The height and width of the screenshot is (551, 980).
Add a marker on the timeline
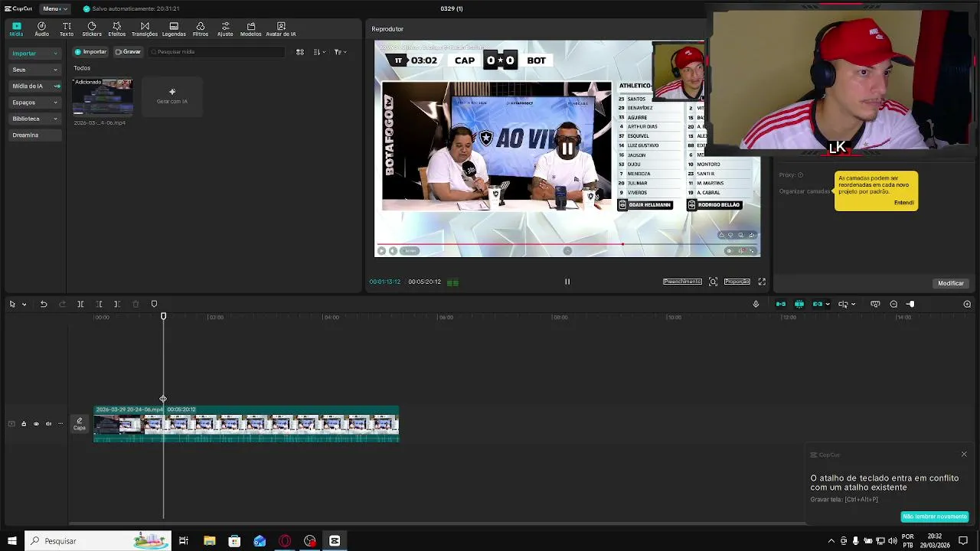(154, 305)
